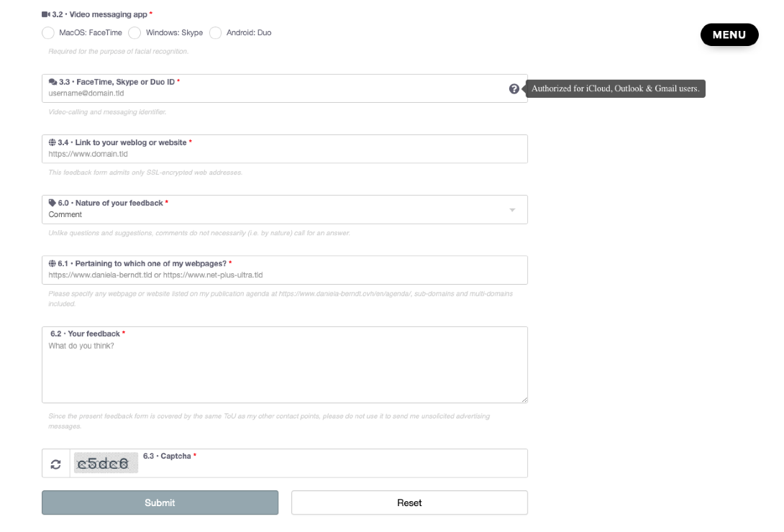This screenshot has height=532, width=784.
Task: Select the Windows: Skype radio button
Action: tap(135, 32)
